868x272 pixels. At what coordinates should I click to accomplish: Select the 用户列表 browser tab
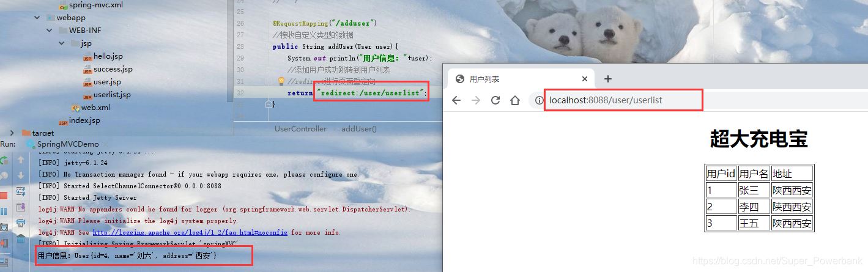[x=521, y=79]
